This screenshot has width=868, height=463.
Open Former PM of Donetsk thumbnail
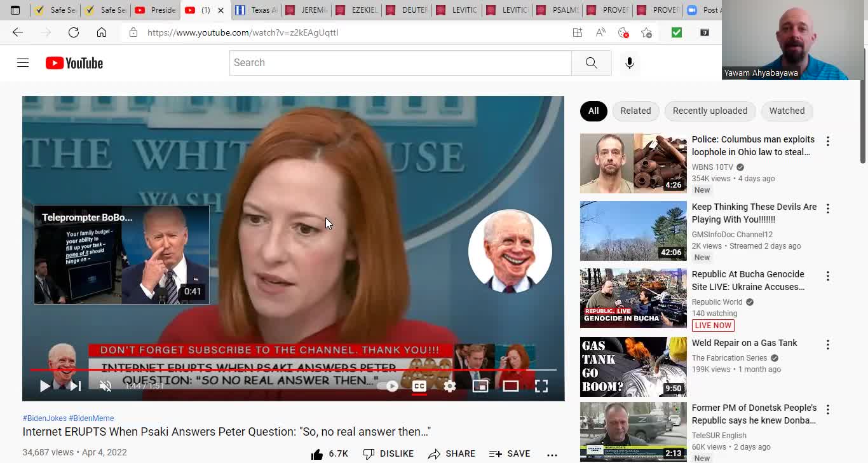pyautogui.click(x=634, y=432)
